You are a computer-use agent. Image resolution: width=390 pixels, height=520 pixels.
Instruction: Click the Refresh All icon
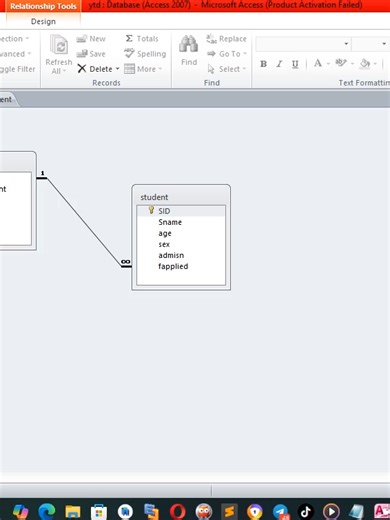click(59, 44)
